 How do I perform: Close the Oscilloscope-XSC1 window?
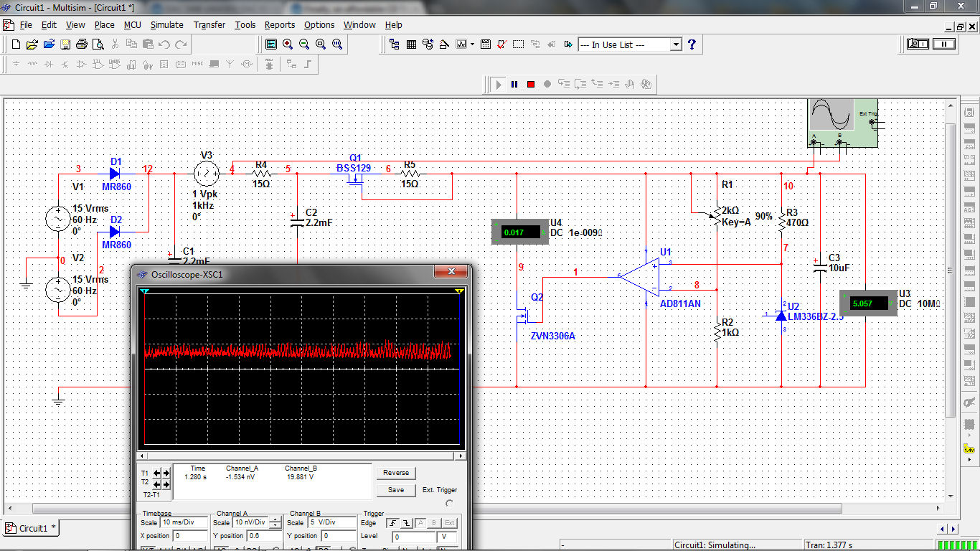coord(452,273)
